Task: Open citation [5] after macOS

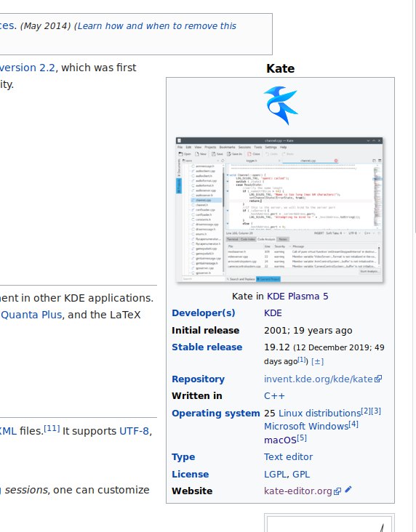Action: coord(302,438)
